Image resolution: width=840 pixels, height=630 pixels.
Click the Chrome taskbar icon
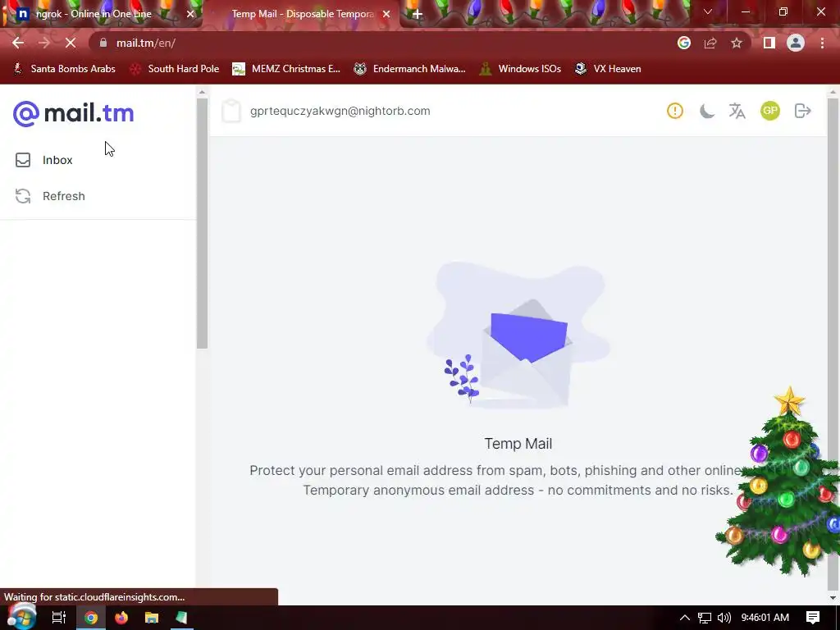pos(91,618)
